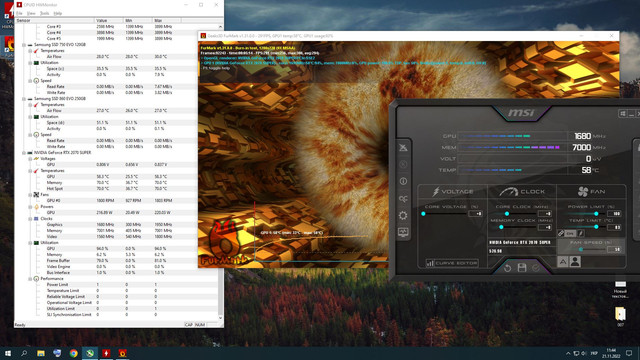Open taskbar search
Screen dimensions: 640x360
[x=24, y=353]
